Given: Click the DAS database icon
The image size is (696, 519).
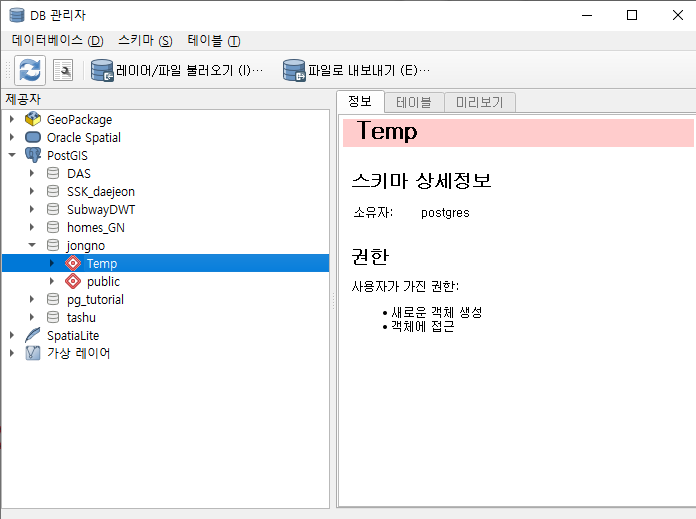Looking at the screenshot, I should click(53, 173).
